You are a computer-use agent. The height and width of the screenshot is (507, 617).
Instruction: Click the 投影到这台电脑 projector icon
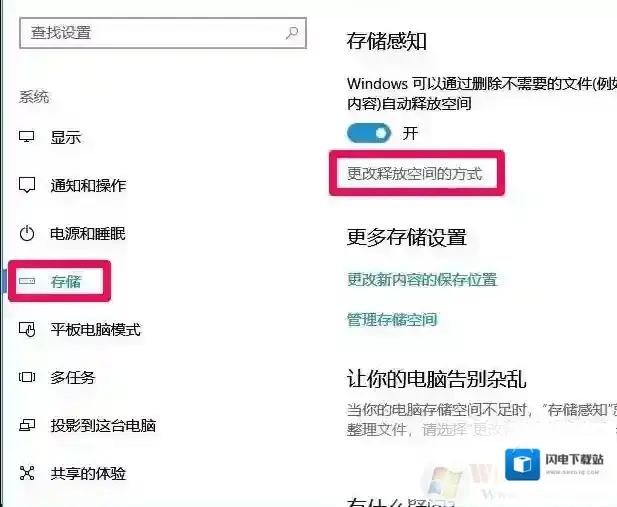point(27,425)
